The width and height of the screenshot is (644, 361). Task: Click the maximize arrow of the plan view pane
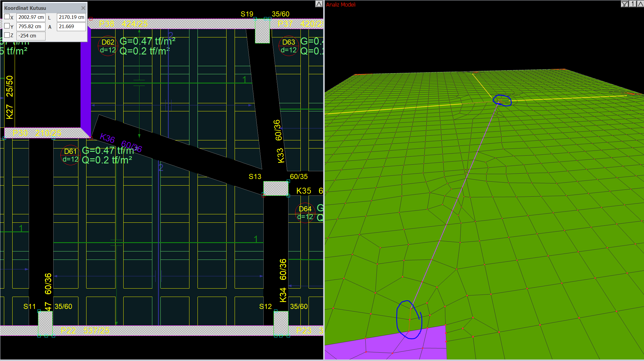(319, 4)
